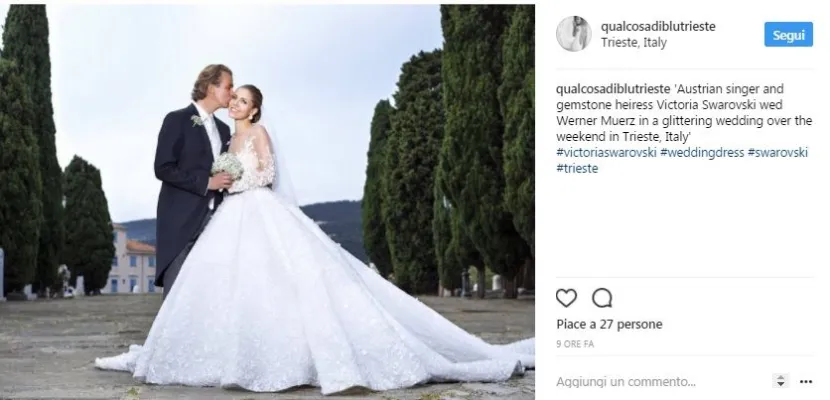Viewport: 830px width, 400px height.
Task: Open the three-dot more options menu
Action: pos(806,381)
